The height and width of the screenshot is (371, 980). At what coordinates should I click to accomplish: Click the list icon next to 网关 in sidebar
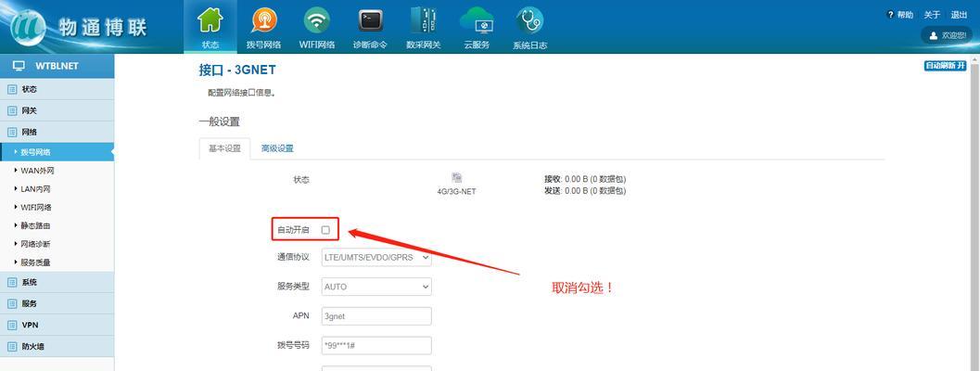[12, 110]
